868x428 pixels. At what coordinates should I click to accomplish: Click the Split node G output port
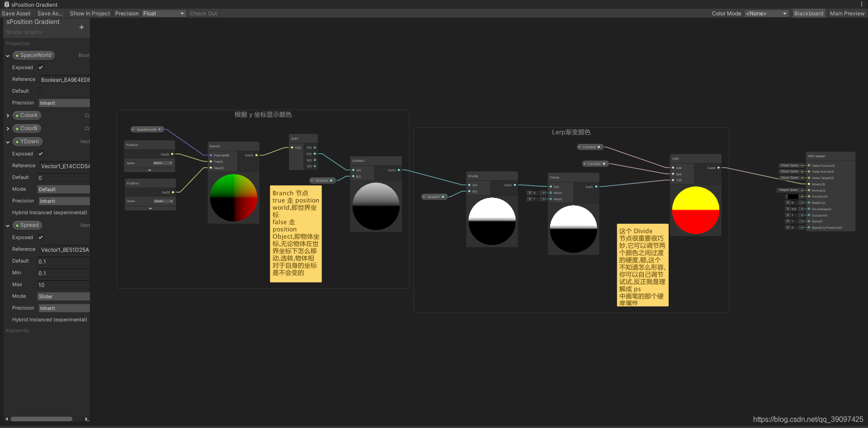tap(315, 154)
